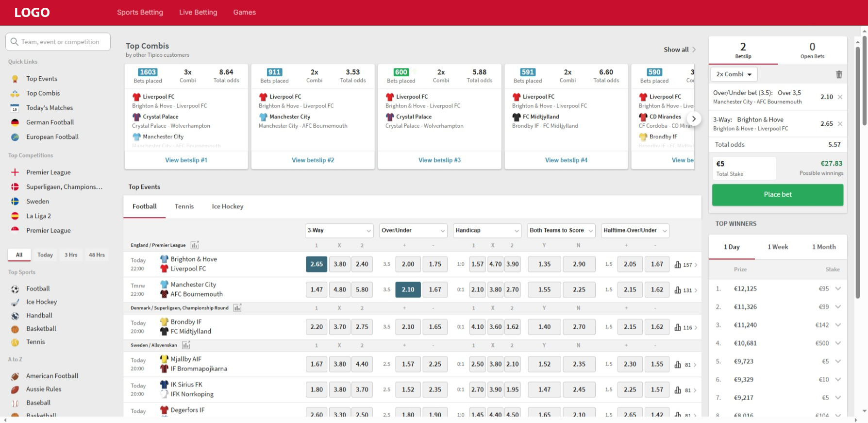This screenshot has width=868, height=423.
Task: Toggle Brighton win odds 2.65
Action: click(317, 264)
